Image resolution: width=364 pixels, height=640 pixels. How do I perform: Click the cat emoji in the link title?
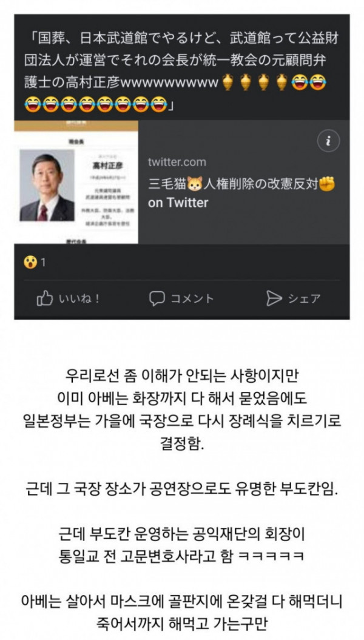point(194,184)
